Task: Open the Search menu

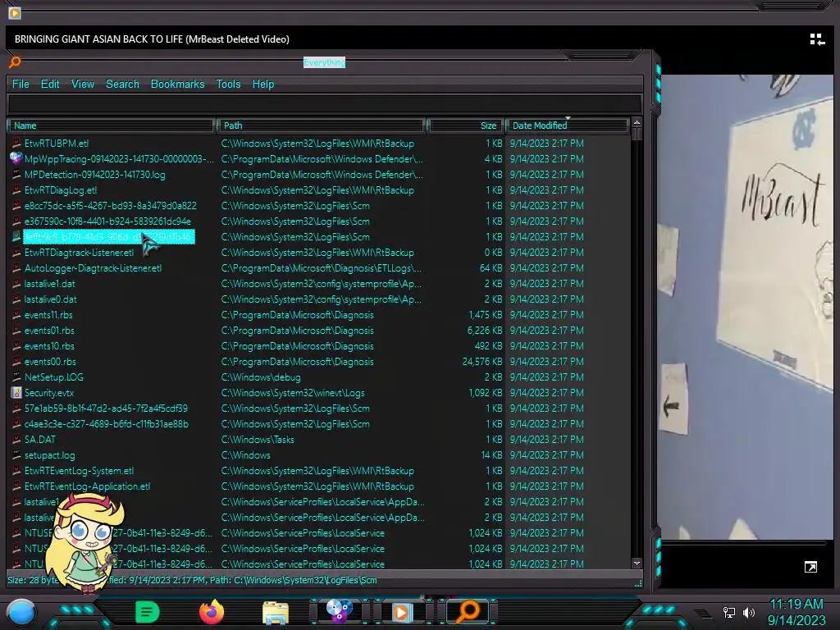Action: coord(122,84)
